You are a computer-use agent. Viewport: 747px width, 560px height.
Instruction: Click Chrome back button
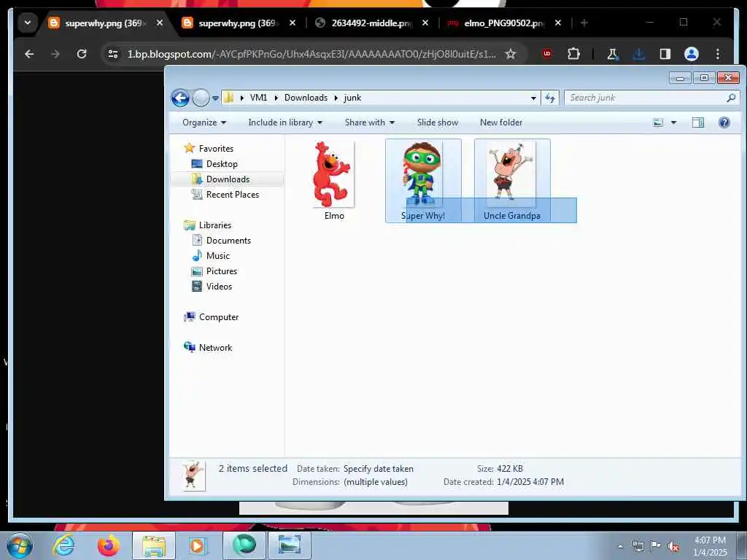(29, 54)
